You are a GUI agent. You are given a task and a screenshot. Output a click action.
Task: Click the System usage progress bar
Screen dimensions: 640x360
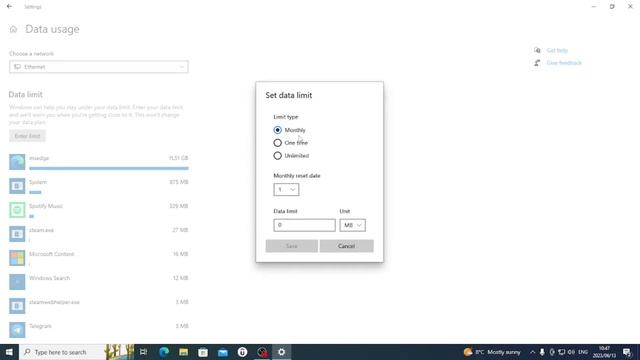(x=36, y=192)
